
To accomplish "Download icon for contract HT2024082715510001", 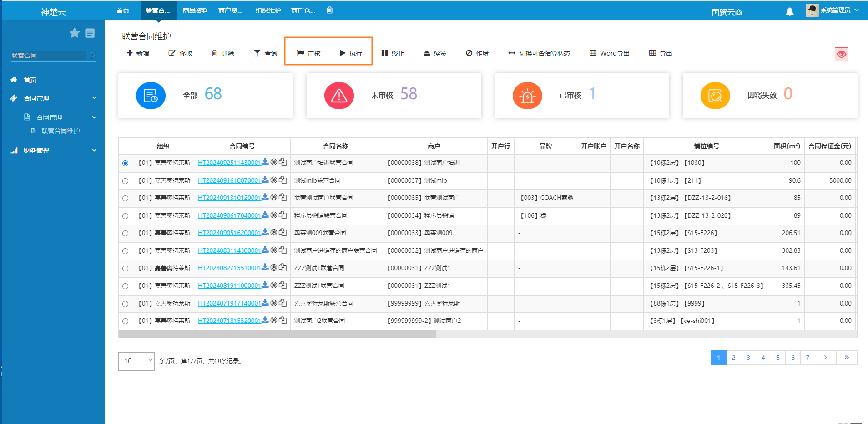I will pyautogui.click(x=265, y=267).
